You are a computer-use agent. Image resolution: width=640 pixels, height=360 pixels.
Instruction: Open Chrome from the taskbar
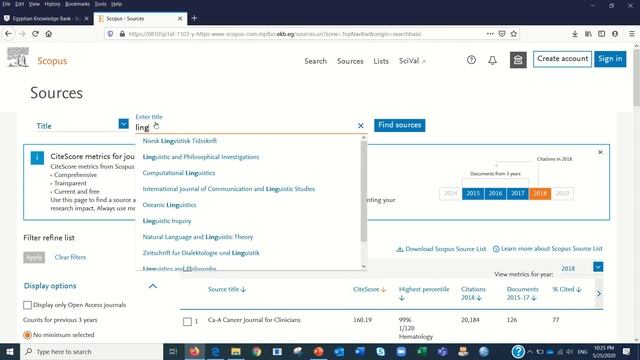256,351
